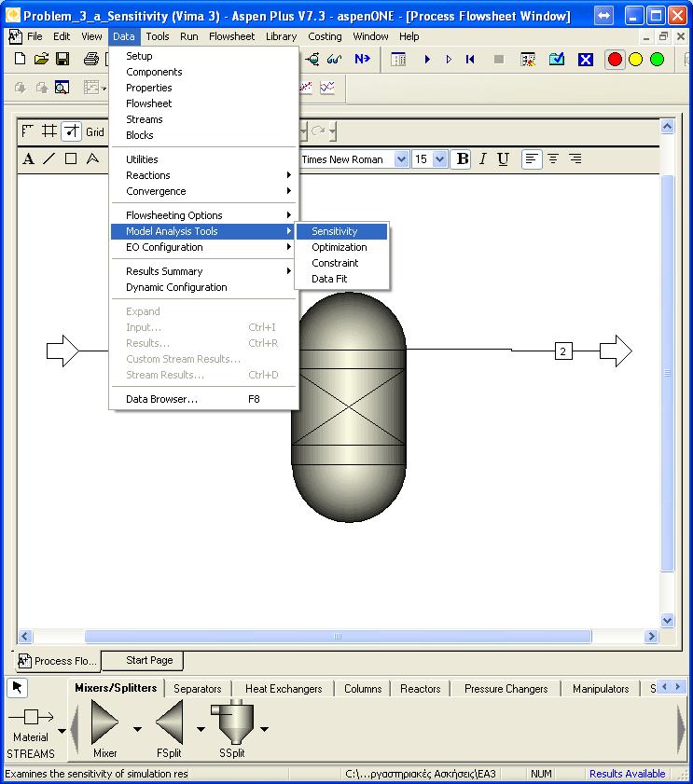Expand the FSplit icon variants dropdown
Viewport: 693px width, 784px height.
[201, 729]
